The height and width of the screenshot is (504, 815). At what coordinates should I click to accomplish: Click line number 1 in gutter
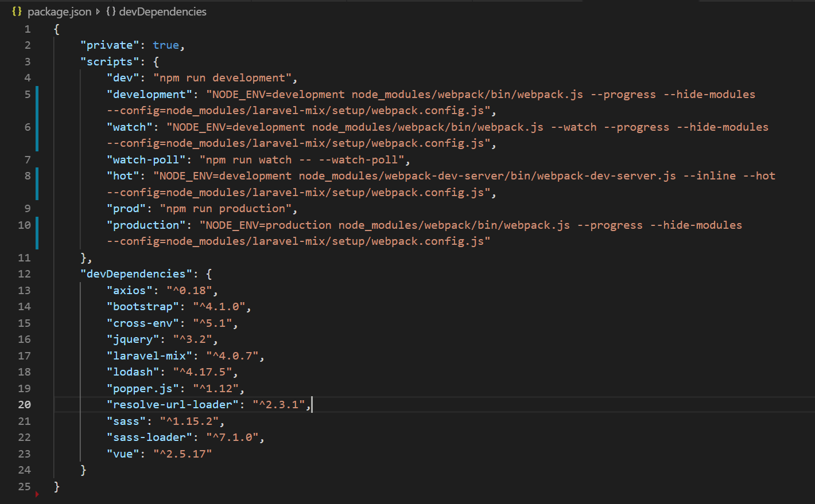tap(27, 29)
